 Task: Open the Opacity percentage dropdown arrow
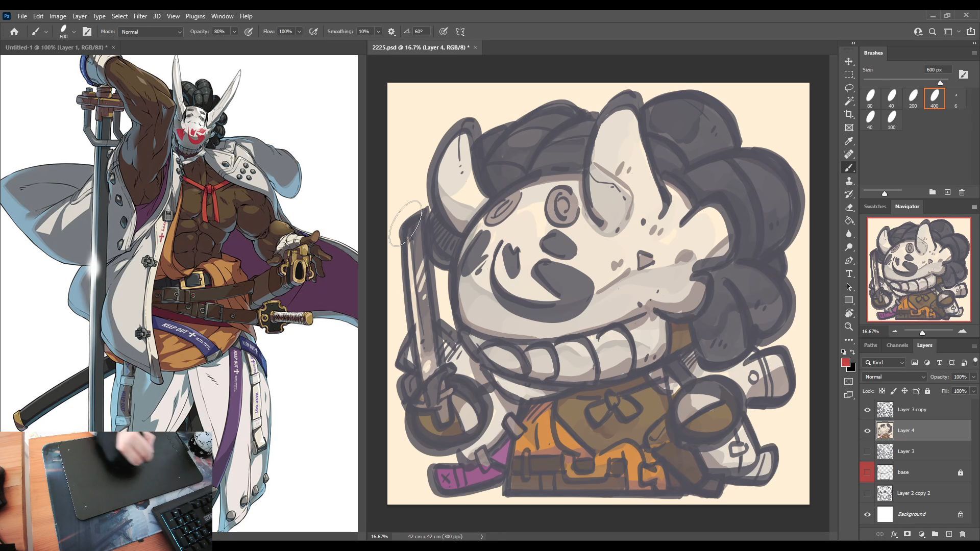[x=234, y=32]
